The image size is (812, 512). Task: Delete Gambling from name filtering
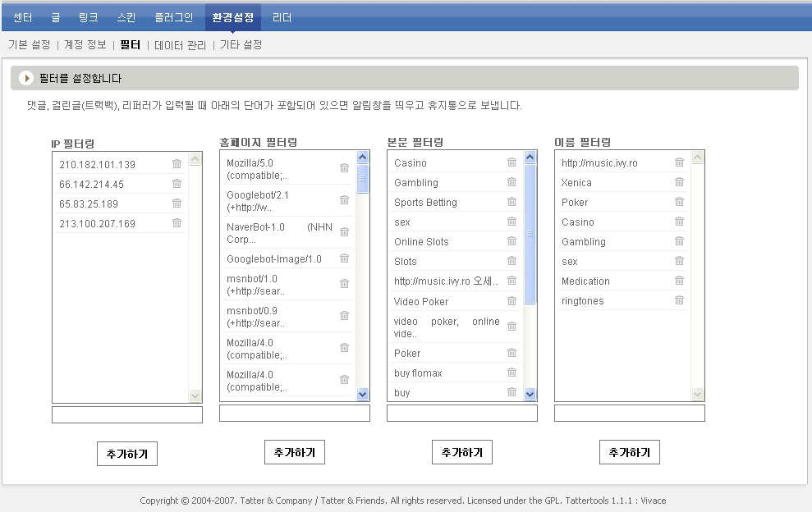680,240
